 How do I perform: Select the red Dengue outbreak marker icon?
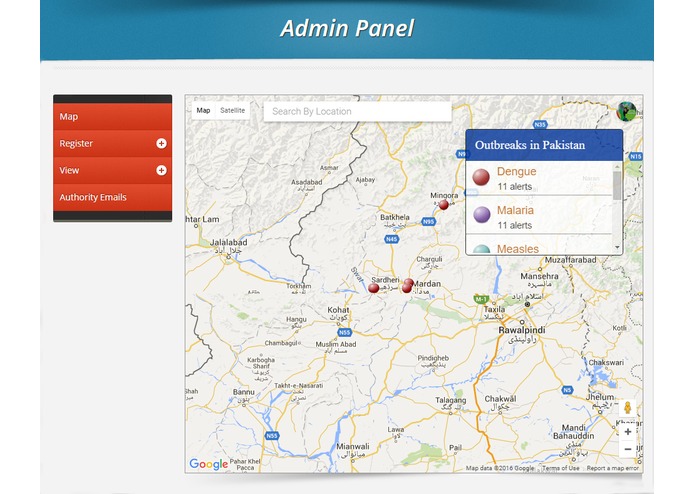[481, 177]
